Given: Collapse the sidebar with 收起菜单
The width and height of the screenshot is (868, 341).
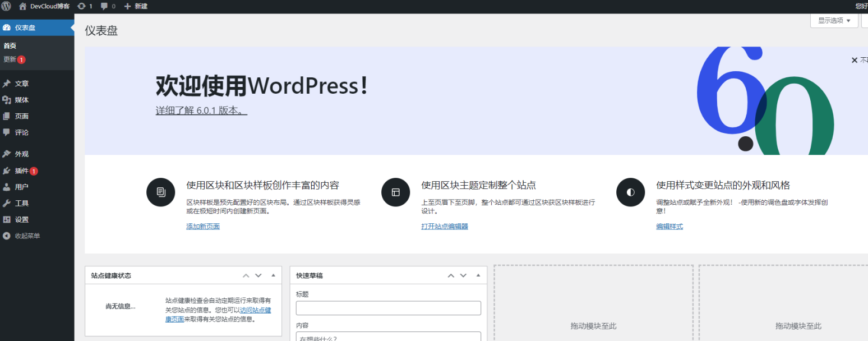Looking at the screenshot, I should [x=21, y=236].
